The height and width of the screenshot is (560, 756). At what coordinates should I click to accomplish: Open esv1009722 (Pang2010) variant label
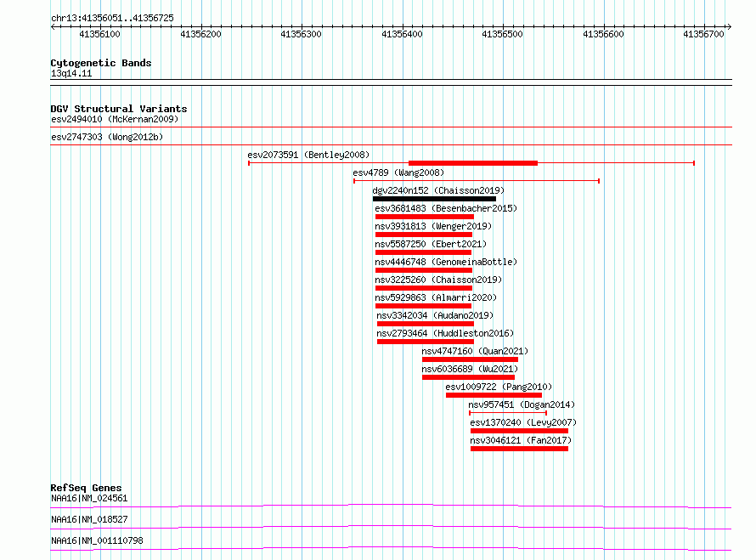(499, 387)
